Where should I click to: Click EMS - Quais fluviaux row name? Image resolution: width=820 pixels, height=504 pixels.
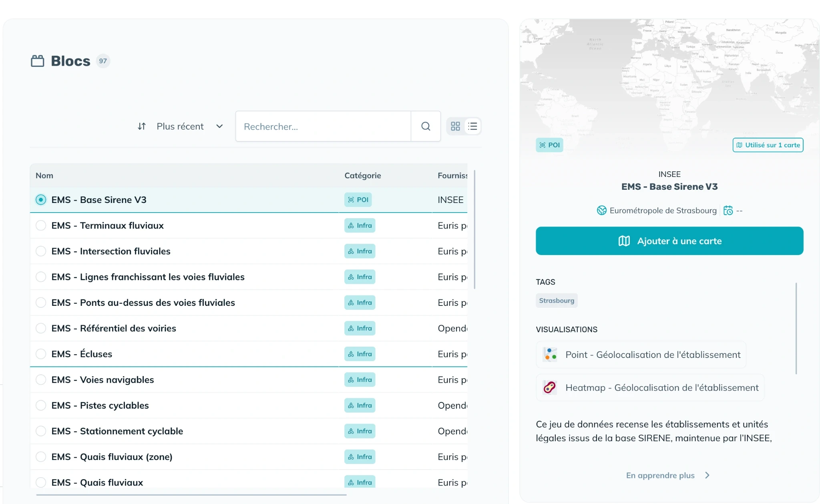(97, 482)
